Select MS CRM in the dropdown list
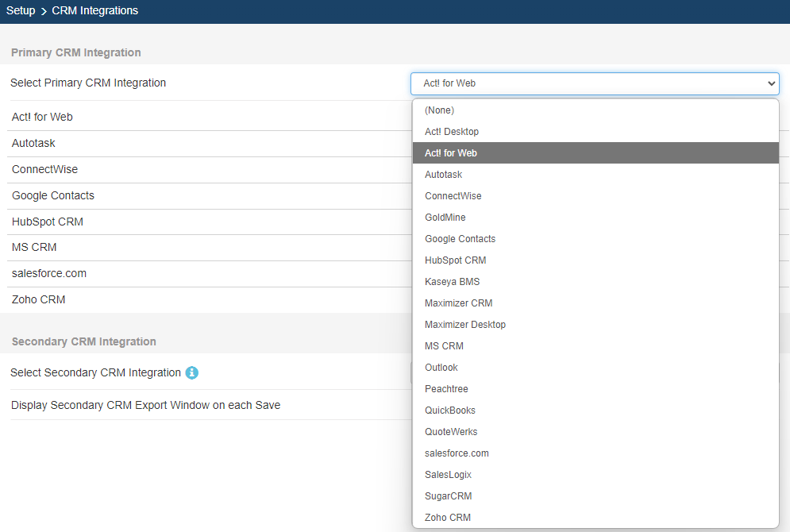This screenshot has width=790, height=532. coord(595,346)
